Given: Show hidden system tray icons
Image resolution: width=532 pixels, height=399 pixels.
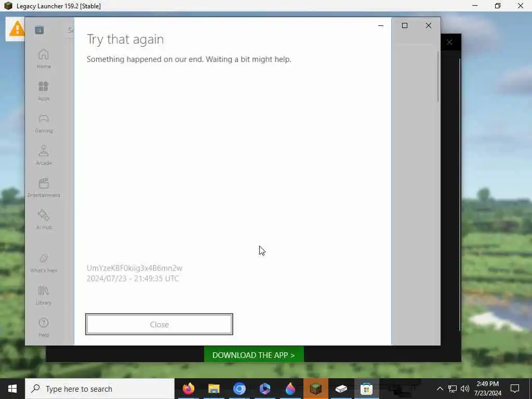Looking at the screenshot, I should point(440,389).
